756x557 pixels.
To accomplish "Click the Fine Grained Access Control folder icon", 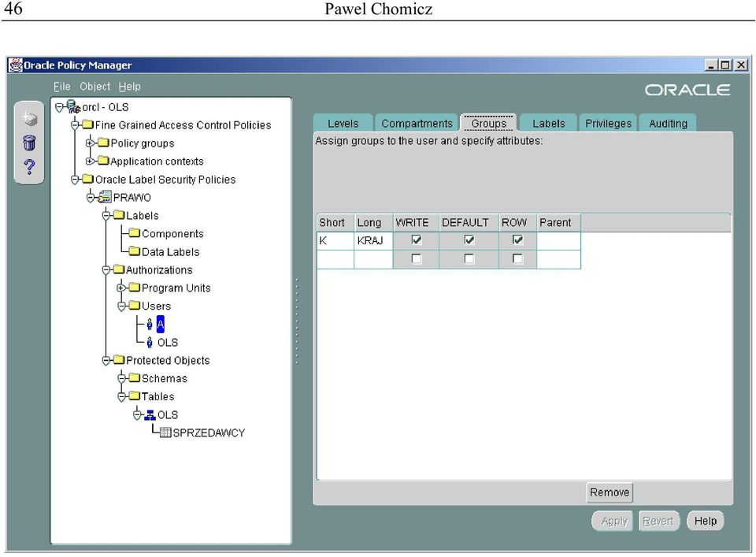I will pyautogui.click(x=87, y=125).
